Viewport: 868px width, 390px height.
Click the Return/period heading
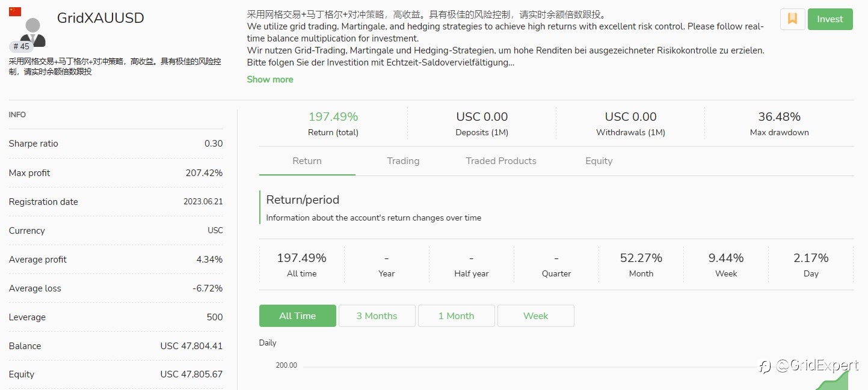[x=303, y=200]
